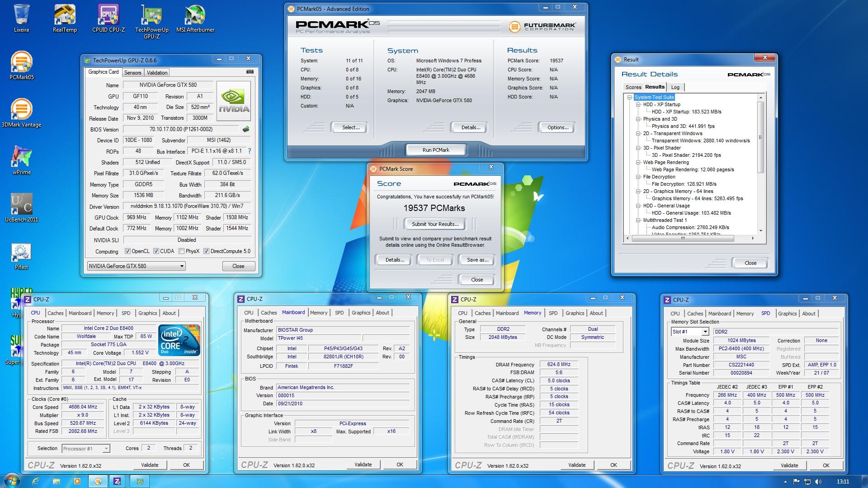Screen dimensions: 868x488
Task: Switch to PCMark05 taskbar button
Action: pyautogui.click(x=98, y=482)
